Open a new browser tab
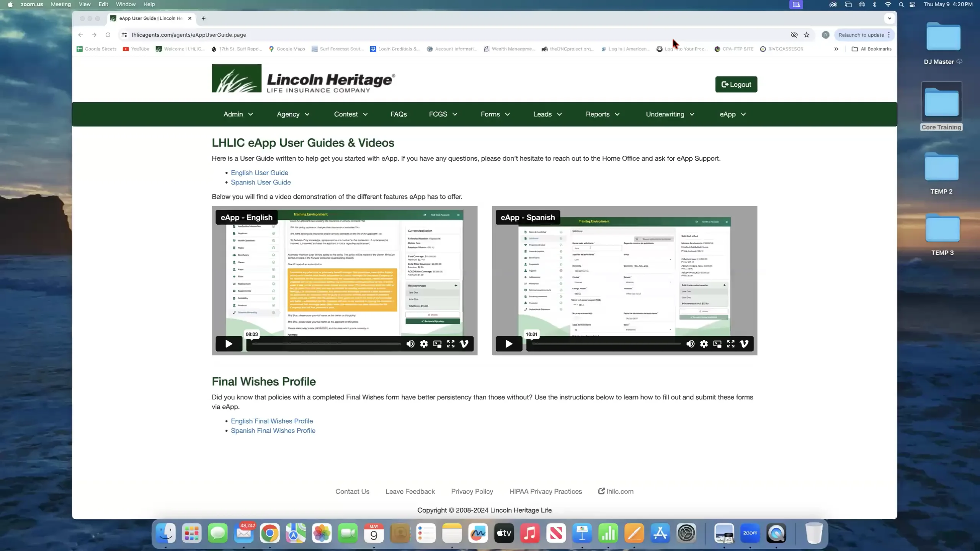The height and width of the screenshot is (551, 980). [x=204, y=18]
